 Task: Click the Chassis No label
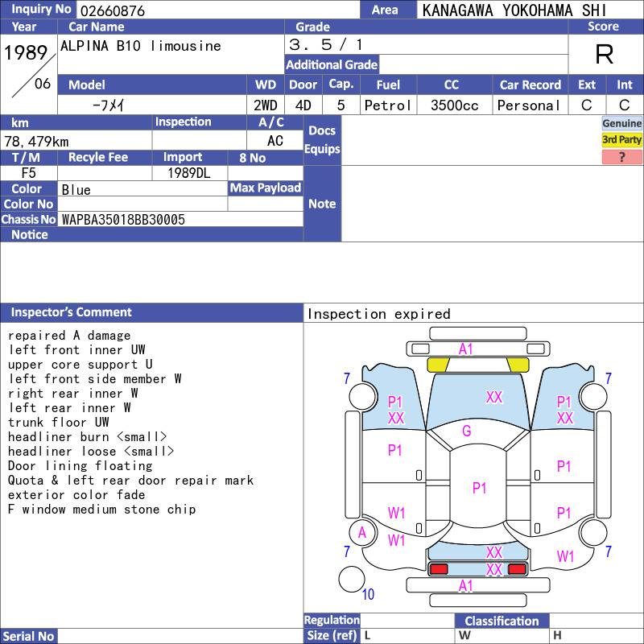(28, 219)
